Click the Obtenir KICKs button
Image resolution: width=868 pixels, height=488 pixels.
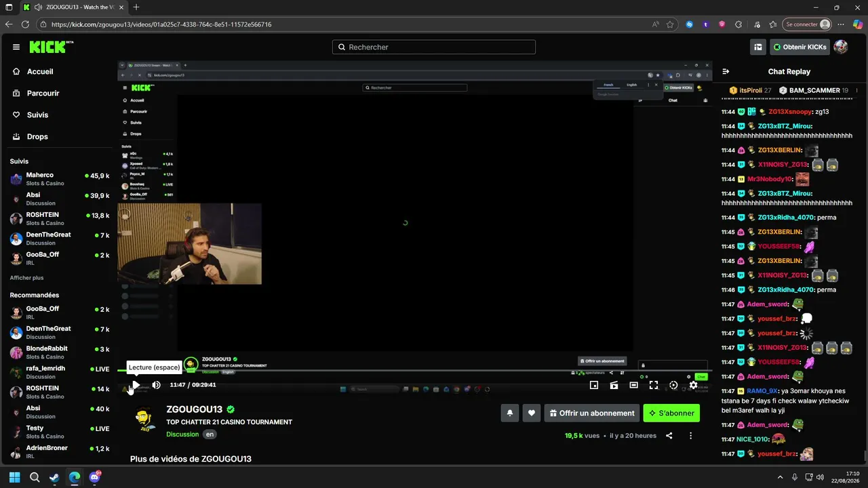[x=800, y=47]
